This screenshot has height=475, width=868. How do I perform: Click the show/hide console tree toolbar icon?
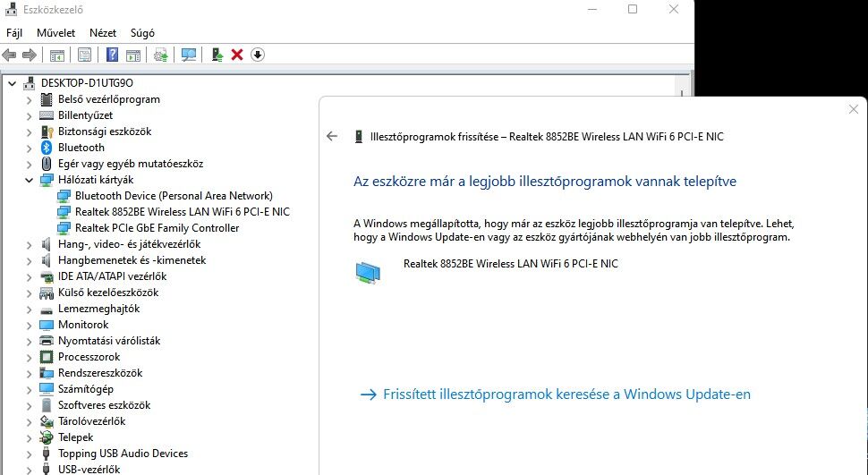click(x=57, y=55)
